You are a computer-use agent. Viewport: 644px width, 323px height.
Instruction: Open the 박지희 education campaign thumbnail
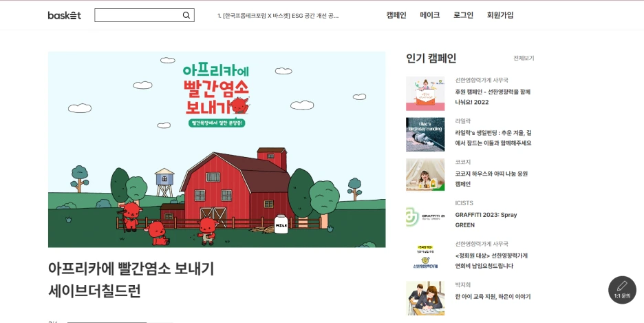tap(425, 298)
